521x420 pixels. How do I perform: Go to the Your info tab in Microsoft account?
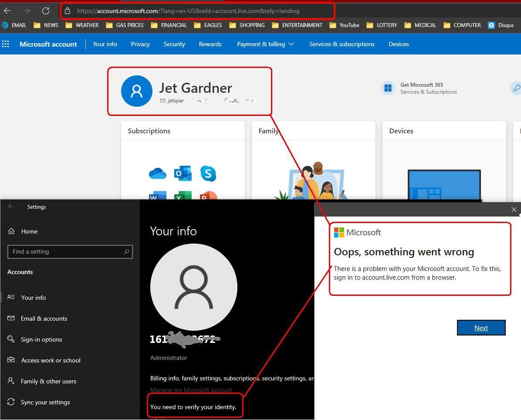point(105,44)
